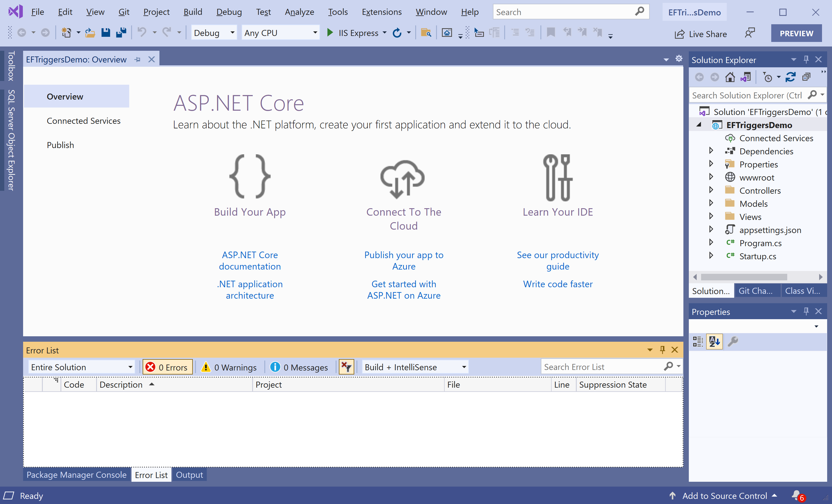This screenshot has height=504, width=832.
Task: Click the Home icon in Solution Explorer
Action: 730,77
